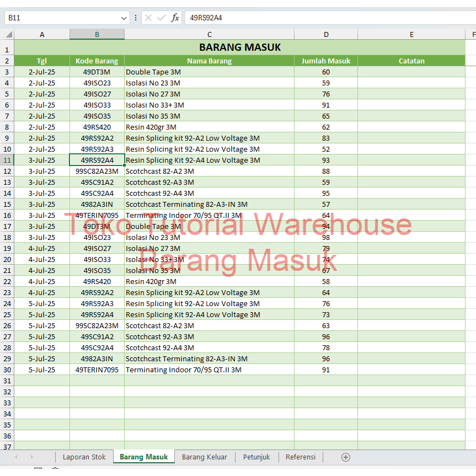476x476 pixels.
Task: Open the Laporan Stok sheet tab
Action: tap(84, 457)
